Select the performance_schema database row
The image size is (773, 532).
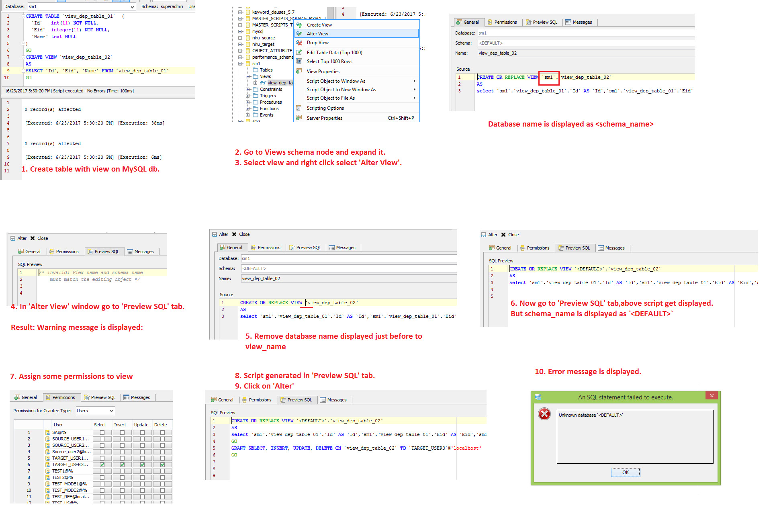click(269, 57)
